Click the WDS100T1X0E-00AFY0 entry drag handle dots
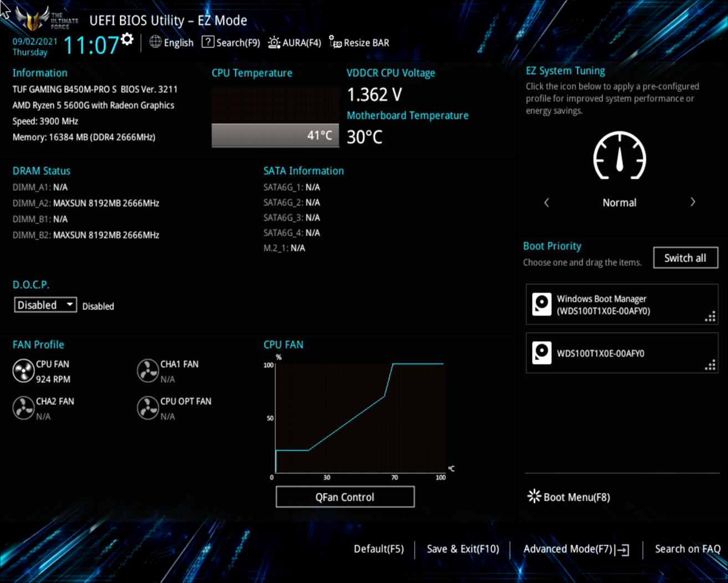 click(710, 365)
